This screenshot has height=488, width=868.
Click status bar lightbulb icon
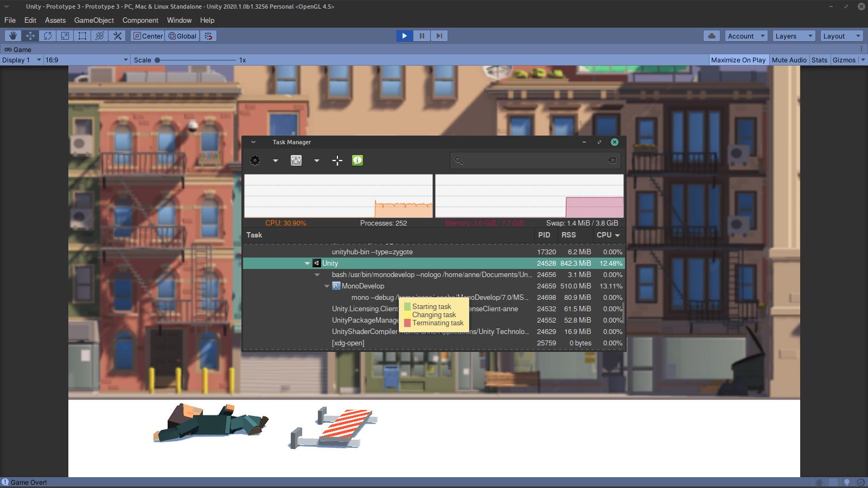coord(847,482)
